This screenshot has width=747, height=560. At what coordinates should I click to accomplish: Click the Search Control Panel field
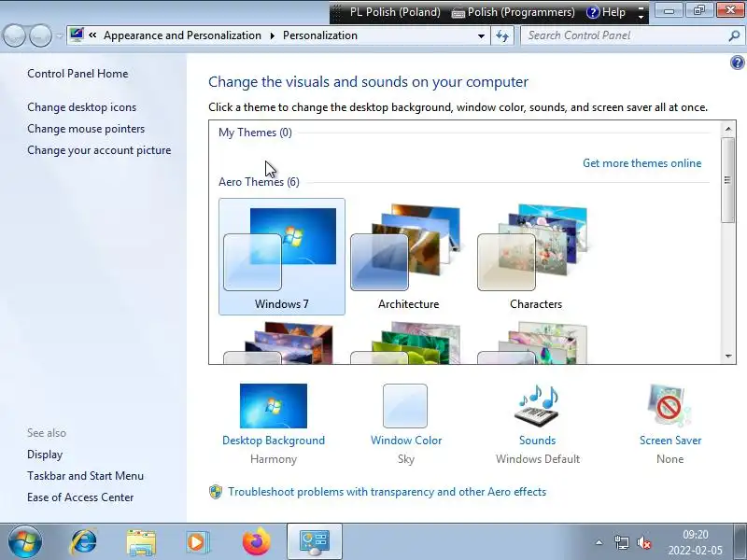pyautogui.click(x=624, y=35)
